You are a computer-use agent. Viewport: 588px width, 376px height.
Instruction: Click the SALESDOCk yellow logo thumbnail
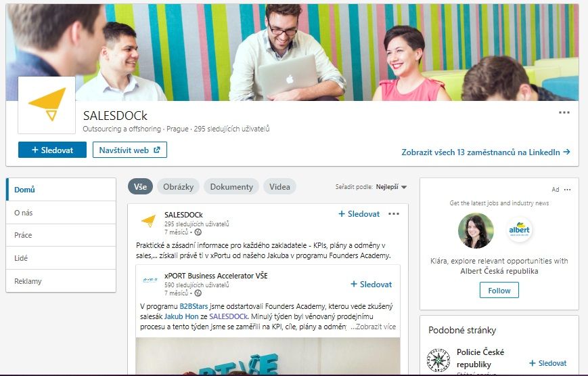click(x=47, y=105)
